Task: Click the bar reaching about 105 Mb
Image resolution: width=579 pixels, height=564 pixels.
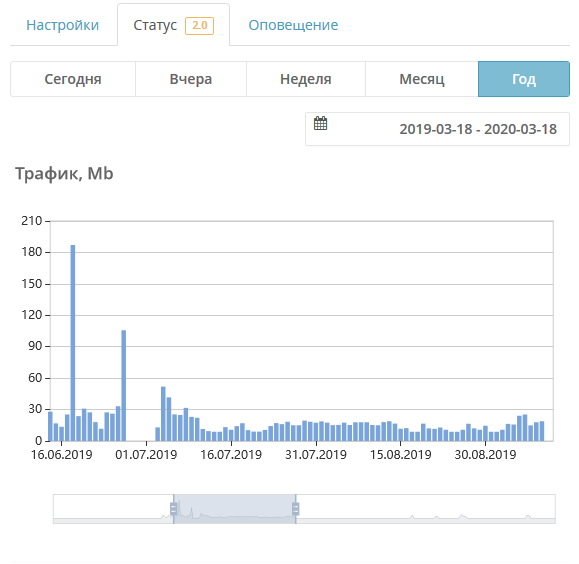Action: coord(124,386)
